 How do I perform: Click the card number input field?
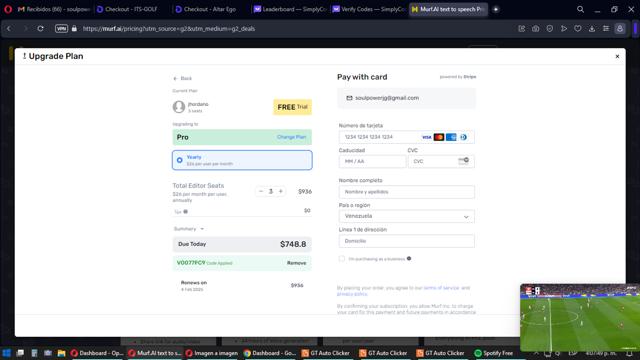407,137
